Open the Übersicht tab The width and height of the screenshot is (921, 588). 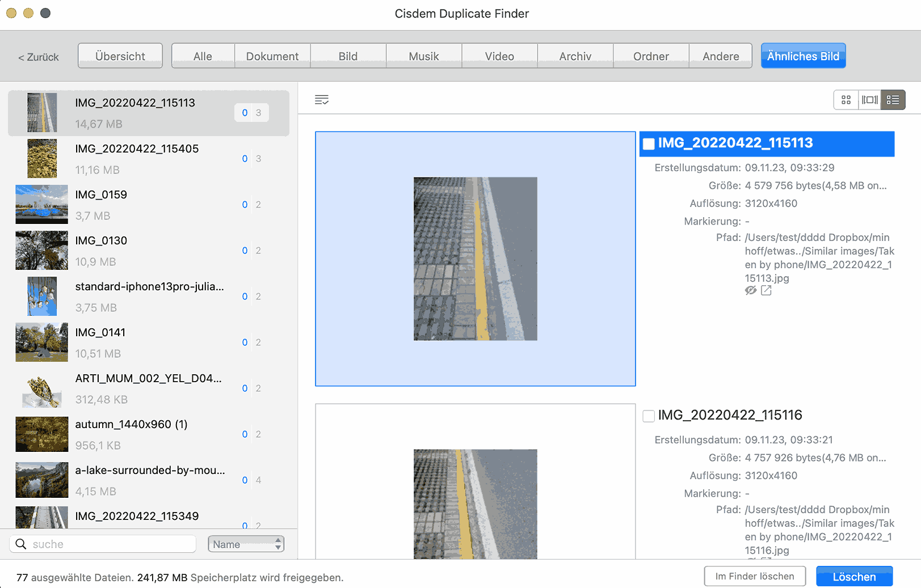(120, 56)
